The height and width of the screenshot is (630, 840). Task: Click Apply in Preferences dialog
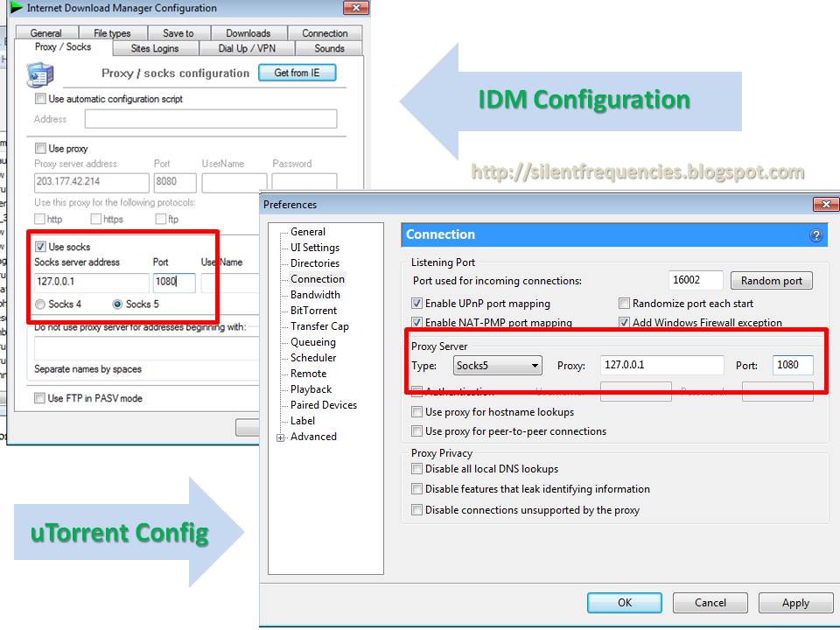pos(795,603)
